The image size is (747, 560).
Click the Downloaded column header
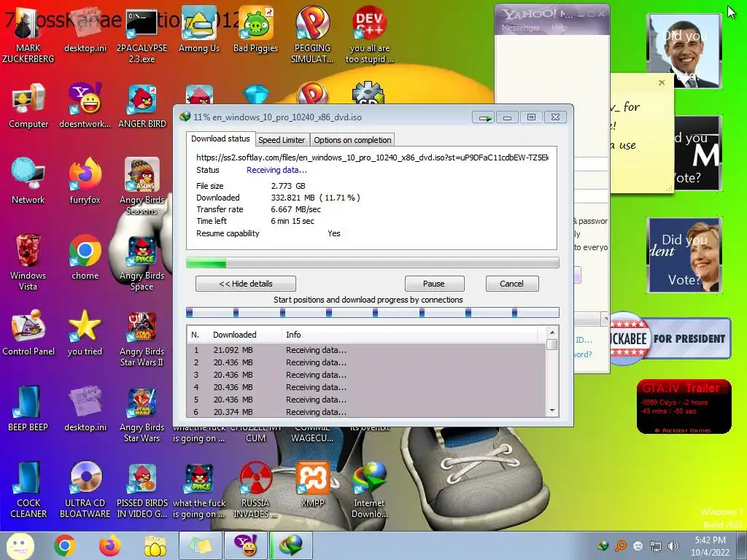[245, 335]
